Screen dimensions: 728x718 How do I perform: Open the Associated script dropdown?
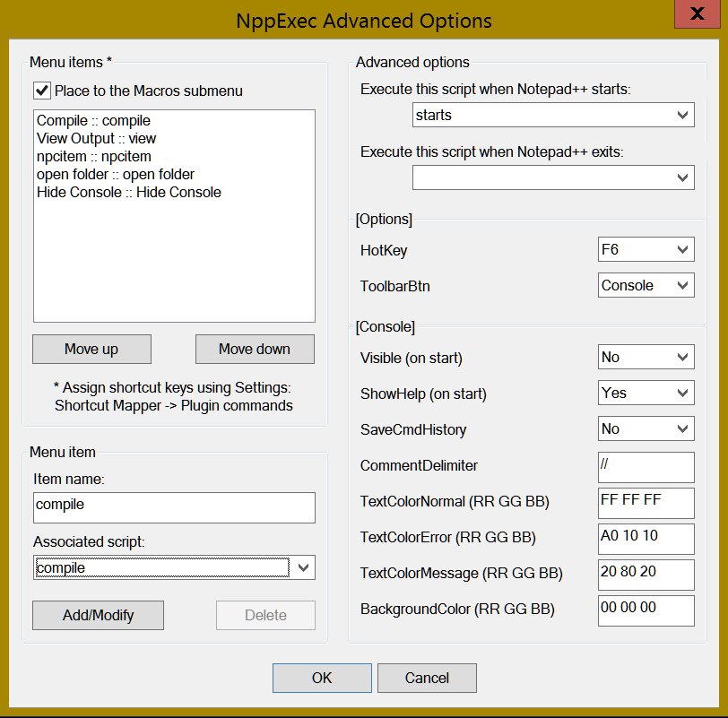point(174,567)
